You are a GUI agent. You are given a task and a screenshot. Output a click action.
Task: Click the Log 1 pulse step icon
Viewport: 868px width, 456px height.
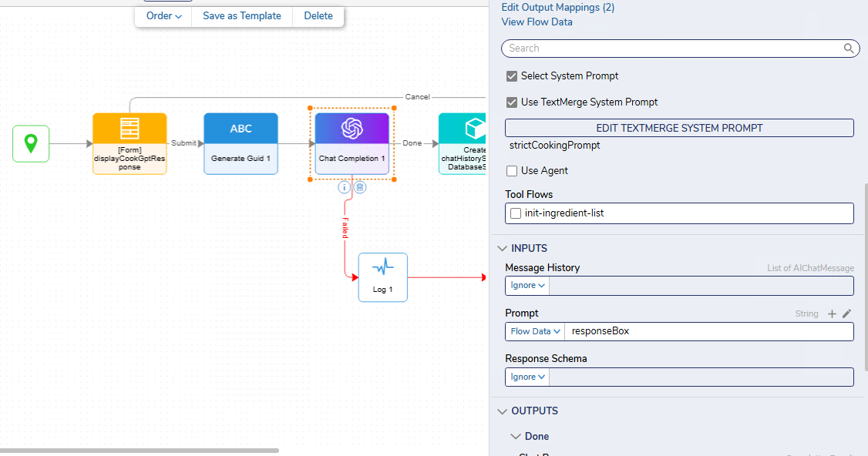(383, 268)
